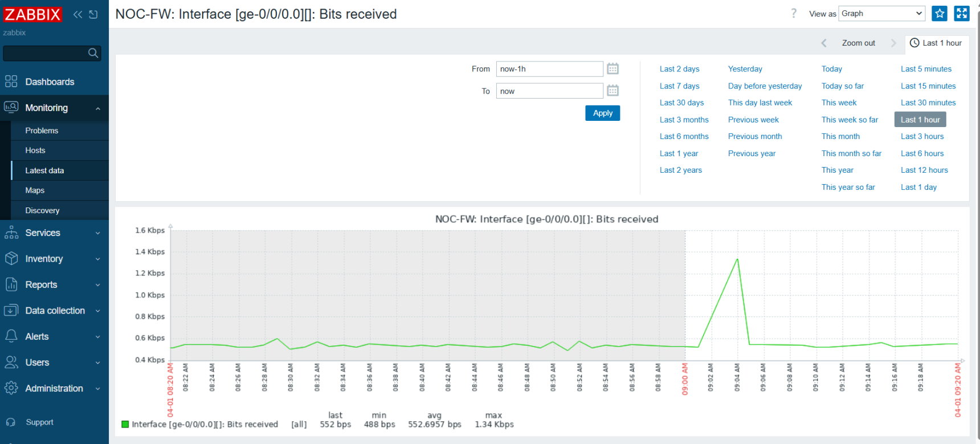Image resolution: width=980 pixels, height=444 pixels.
Task: Collapse the Monitoring menu section
Action: [54, 108]
